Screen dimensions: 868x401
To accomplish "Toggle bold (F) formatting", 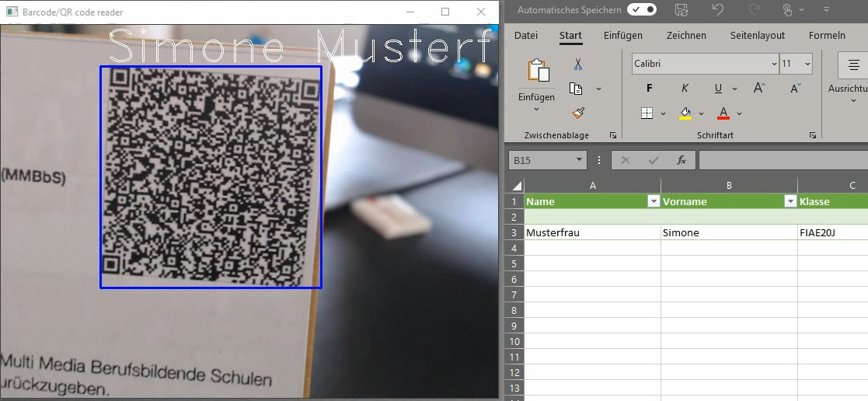I will pyautogui.click(x=650, y=88).
